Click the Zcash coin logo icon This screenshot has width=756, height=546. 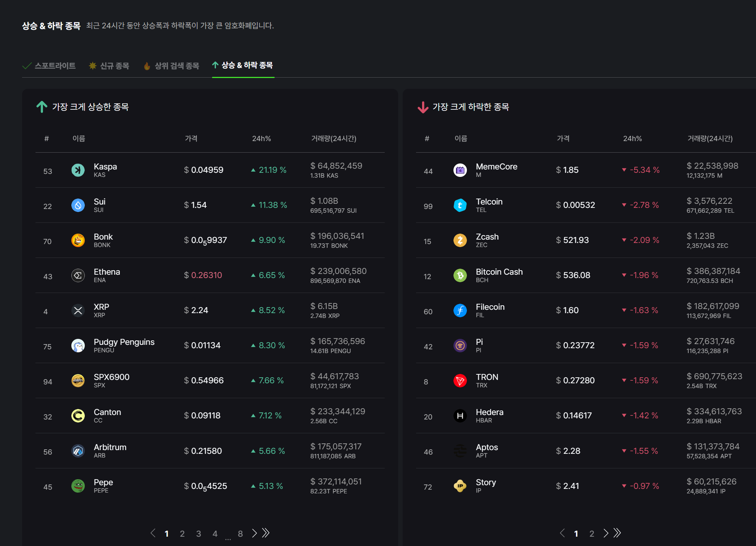coord(460,240)
